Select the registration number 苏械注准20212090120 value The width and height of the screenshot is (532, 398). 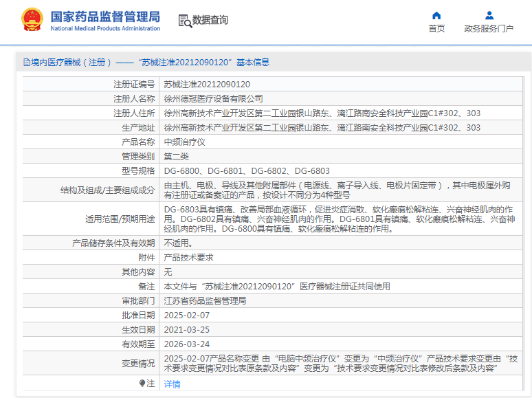(207, 84)
